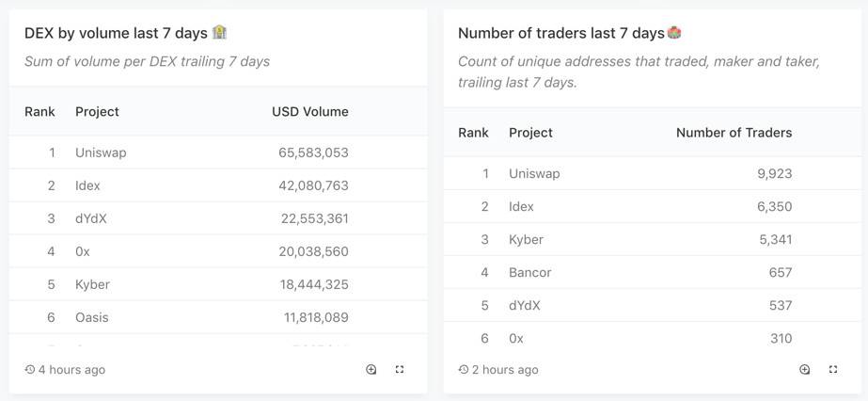Sort by the USD Volume column header
This screenshot has width=868, height=401.
pos(310,112)
